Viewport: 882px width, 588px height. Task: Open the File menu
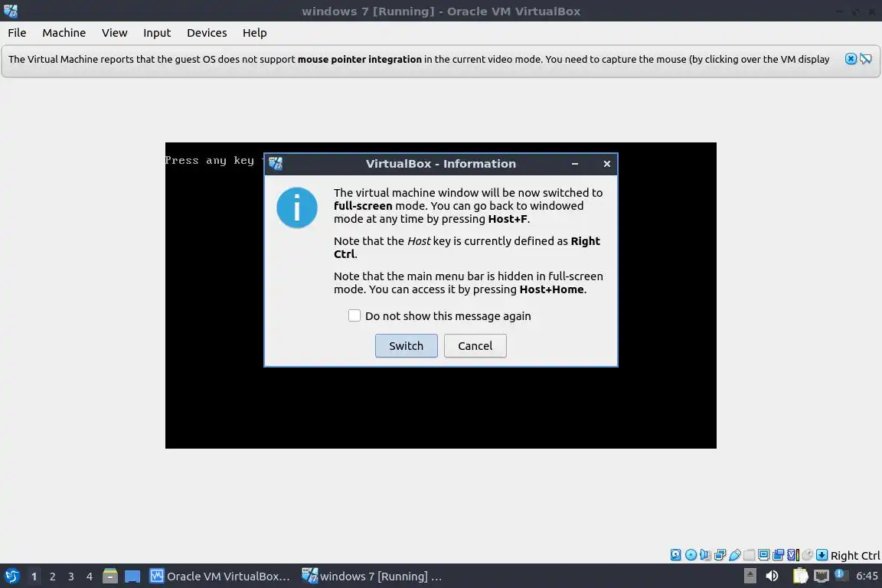click(17, 33)
